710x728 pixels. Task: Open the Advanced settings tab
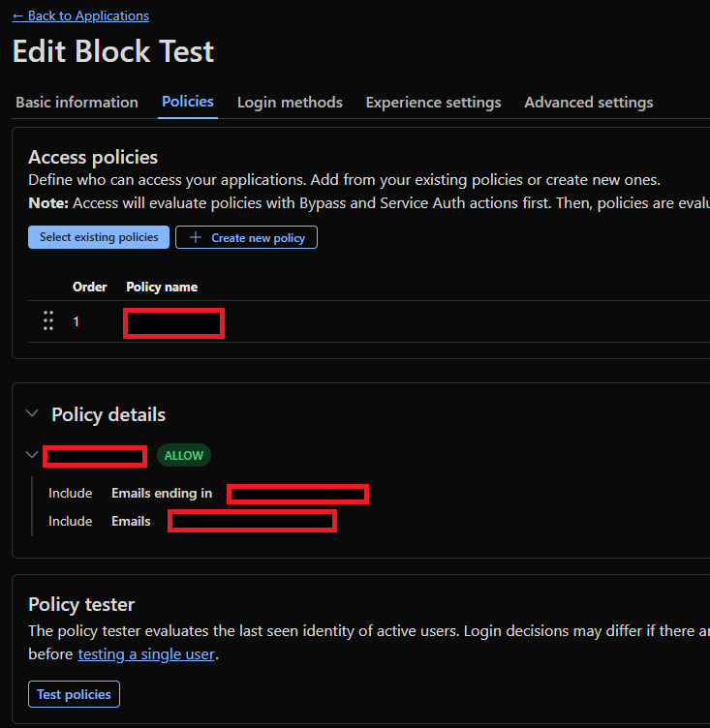tap(588, 103)
